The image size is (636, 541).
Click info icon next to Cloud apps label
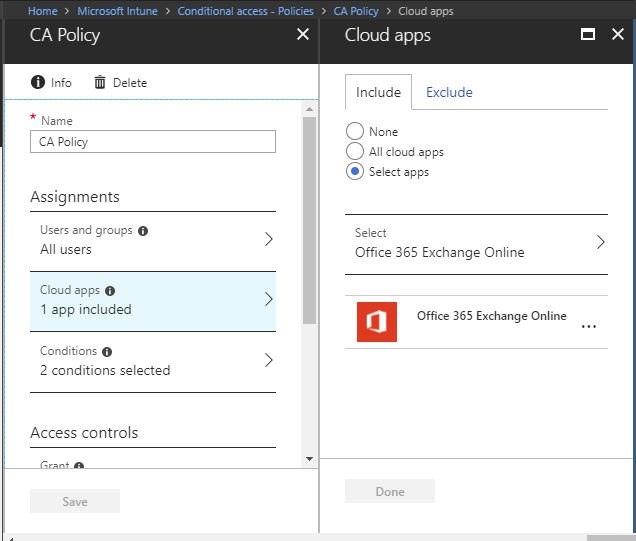[110, 291]
